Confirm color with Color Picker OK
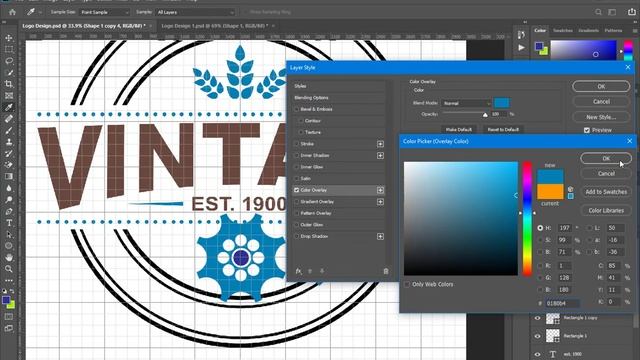Image resolution: width=640 pixels, height=360 pixels. (x=606, y=158)
